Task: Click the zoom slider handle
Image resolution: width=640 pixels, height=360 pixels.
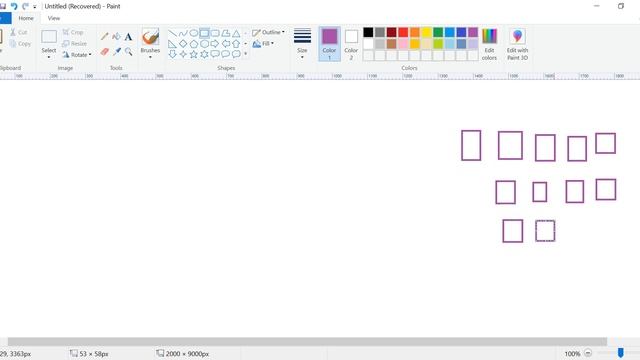Action: tap(620, 353)
